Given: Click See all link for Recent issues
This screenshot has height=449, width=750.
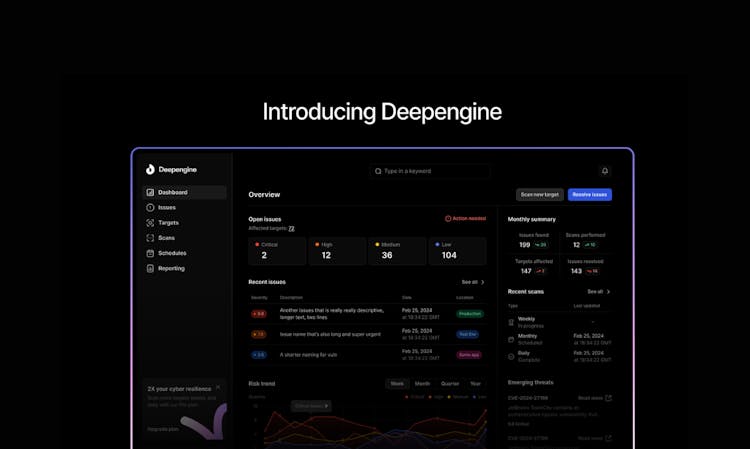Looking at the screenshot, I should click(x=470, y=282).
